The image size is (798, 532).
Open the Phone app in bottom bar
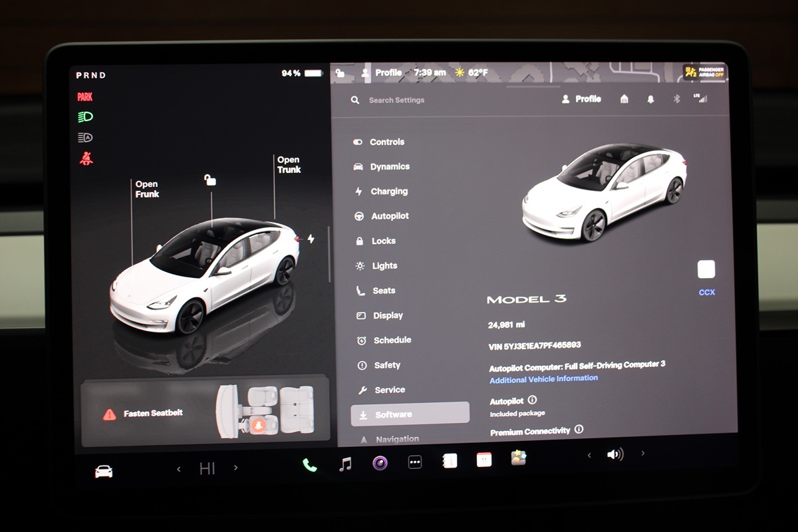[310, 465]
